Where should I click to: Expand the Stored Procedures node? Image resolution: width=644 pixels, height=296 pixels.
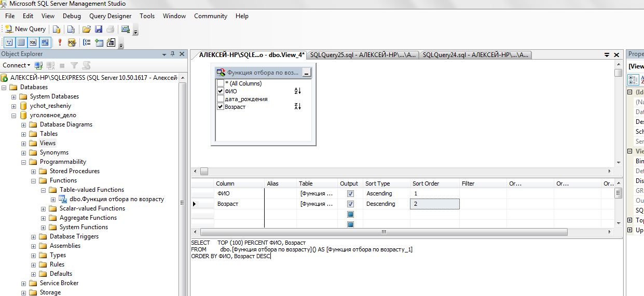pos(33,171)
